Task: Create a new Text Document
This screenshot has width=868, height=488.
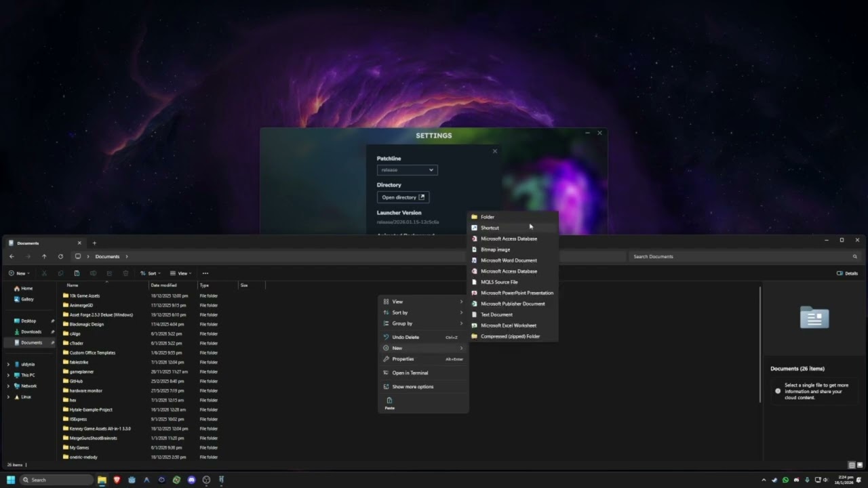Action: coord(513,314)
